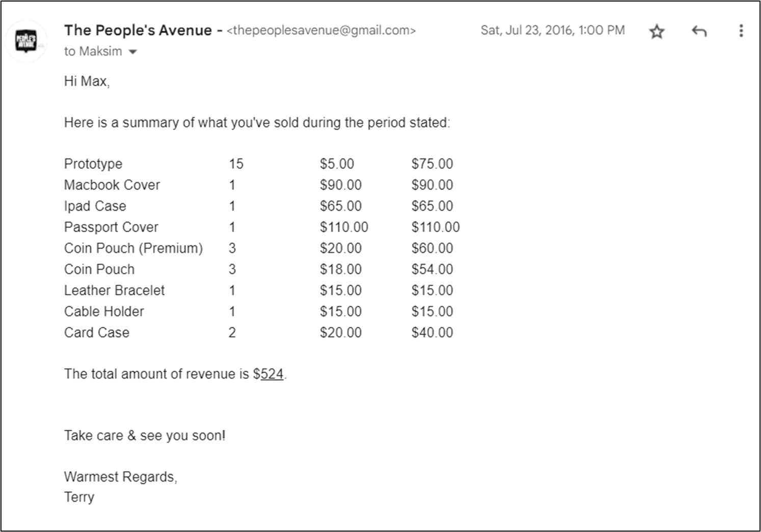Image resolution: width=761 pixels, height=532 pixels.
Task: Click the Coin Pouch (Premium) label
Action: point(133,248)
